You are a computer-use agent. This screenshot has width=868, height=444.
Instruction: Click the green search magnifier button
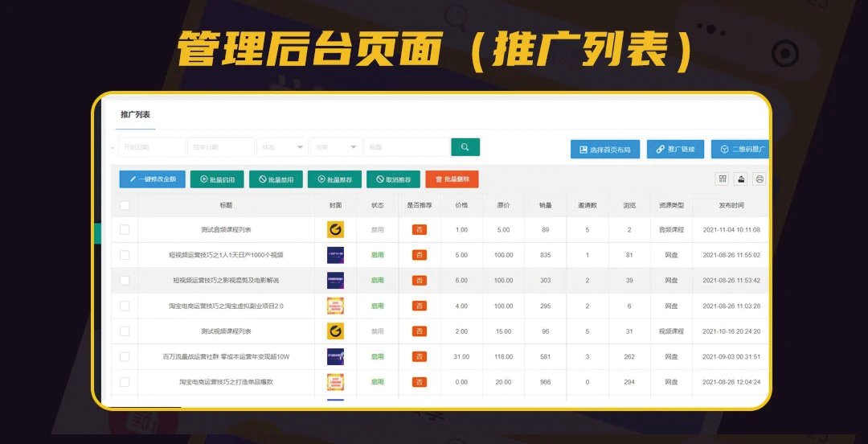465,146
